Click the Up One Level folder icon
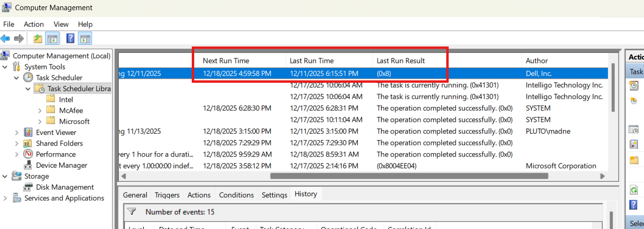Screen dimensions: 644x229 click(37, 38)
